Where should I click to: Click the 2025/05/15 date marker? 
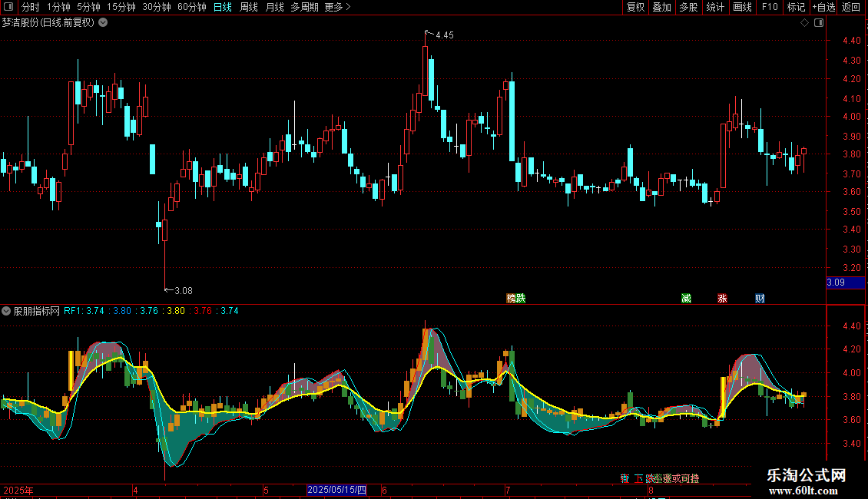tap(336, 490)
